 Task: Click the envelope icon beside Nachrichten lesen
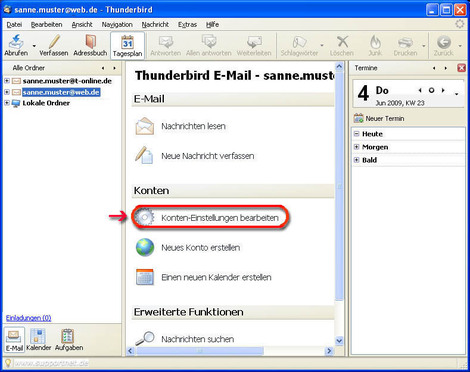(145, 126)
